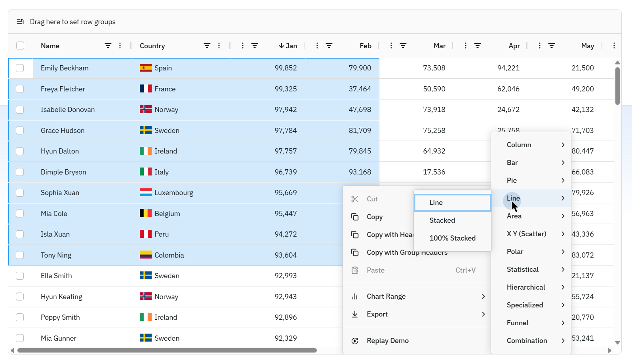
Task: Click the Copy icon in context menu
Action: pyautogui.click(x=355, y=217)
